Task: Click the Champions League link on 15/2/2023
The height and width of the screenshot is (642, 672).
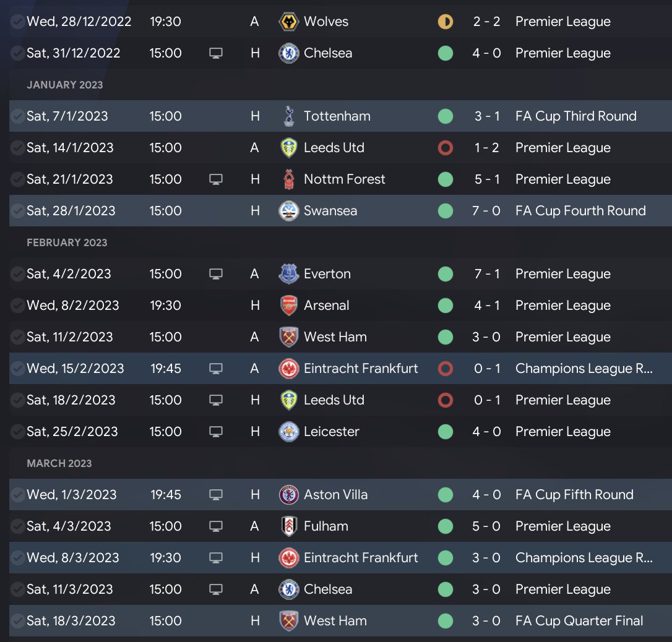Action: (x=584, y=369)
